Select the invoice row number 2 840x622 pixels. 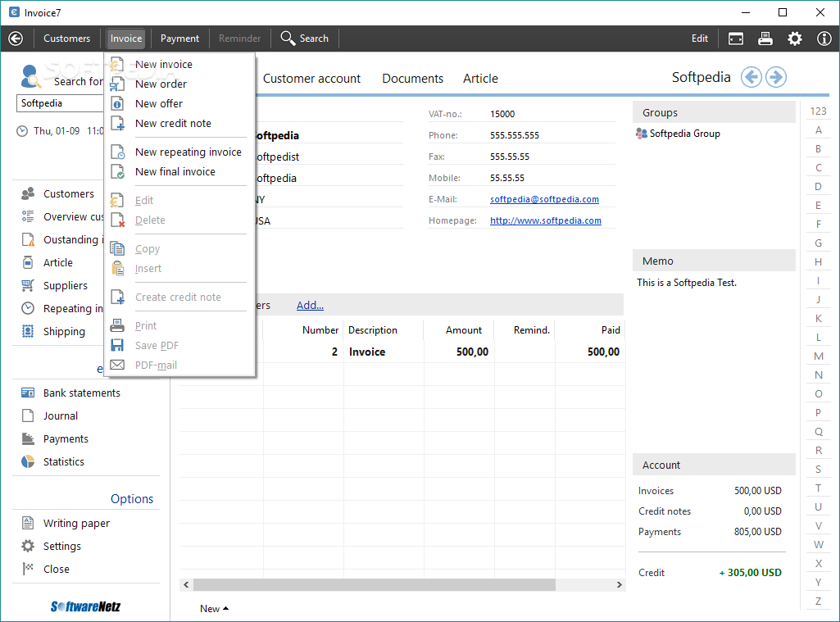click(402, 352)
